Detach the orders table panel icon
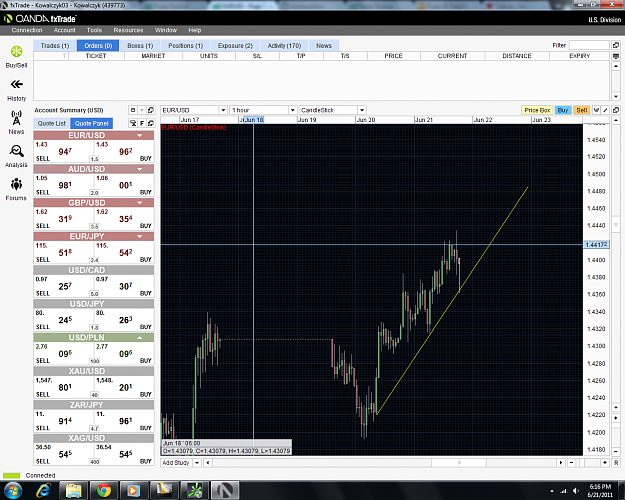 tap(616, 45)
